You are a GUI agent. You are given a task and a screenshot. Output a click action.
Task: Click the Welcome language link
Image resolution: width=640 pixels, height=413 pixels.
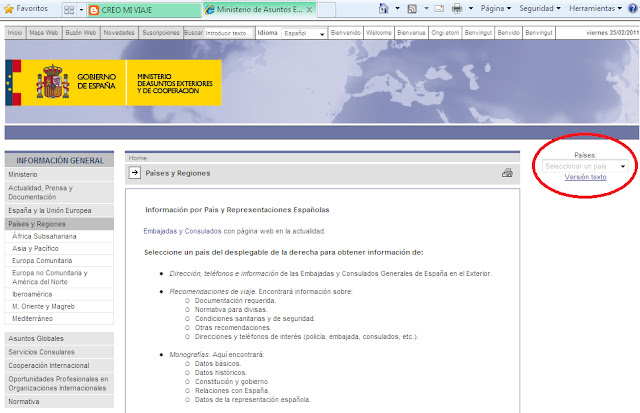(379, 33)
